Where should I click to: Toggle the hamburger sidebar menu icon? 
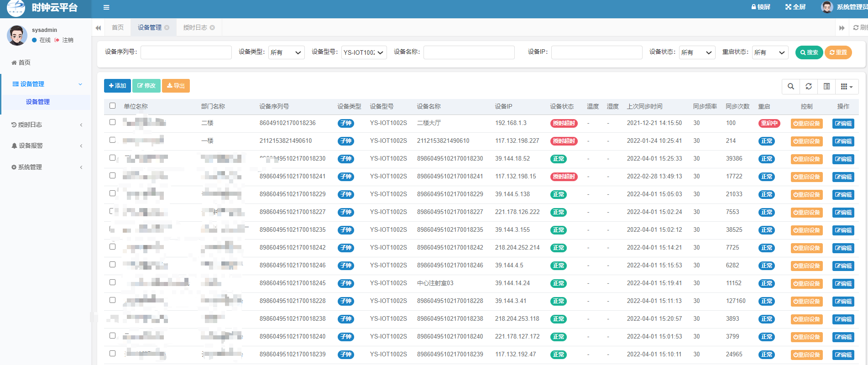106,7
